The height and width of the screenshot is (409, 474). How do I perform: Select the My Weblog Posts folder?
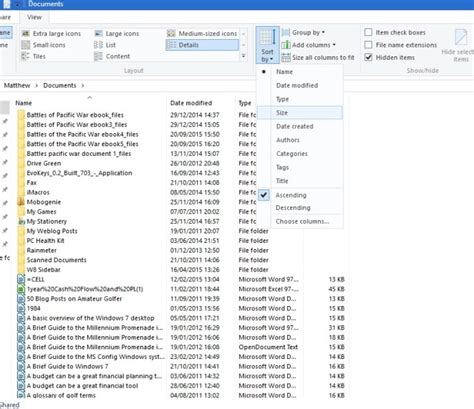52,231
